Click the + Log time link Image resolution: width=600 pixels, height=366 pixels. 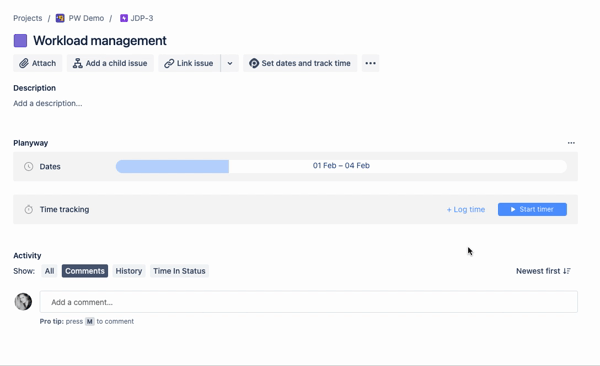tap(466, 209)
